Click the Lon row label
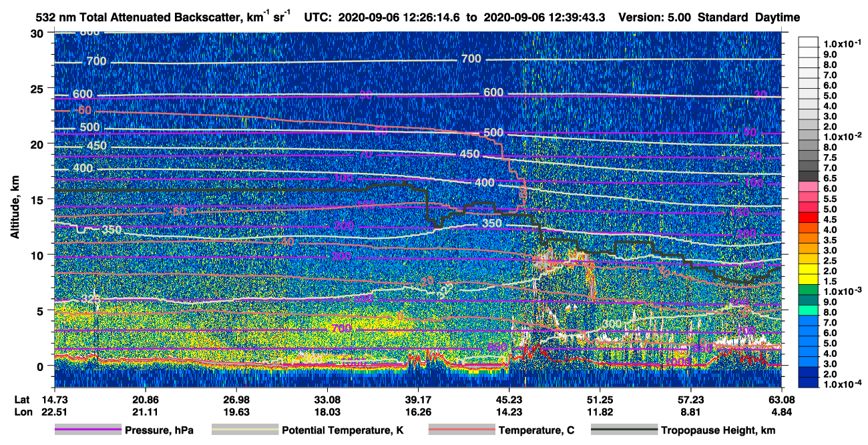The height and width of the screenshot is (445, 868). click(23, 412)
